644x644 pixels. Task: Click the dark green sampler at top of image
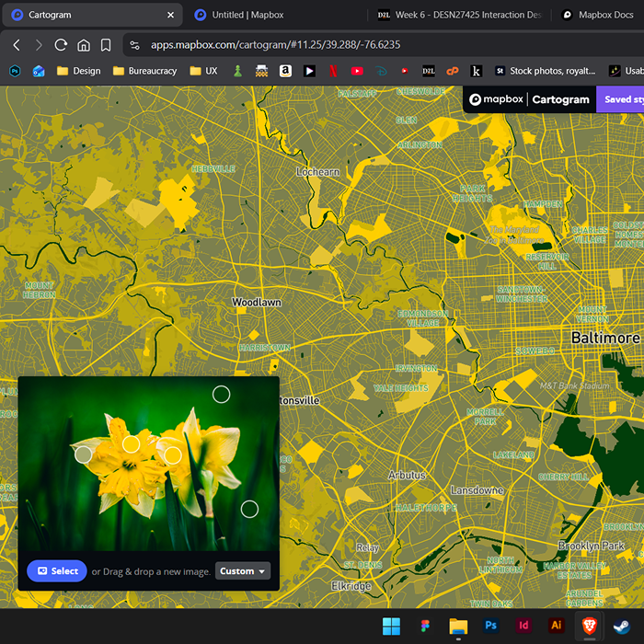221,395
